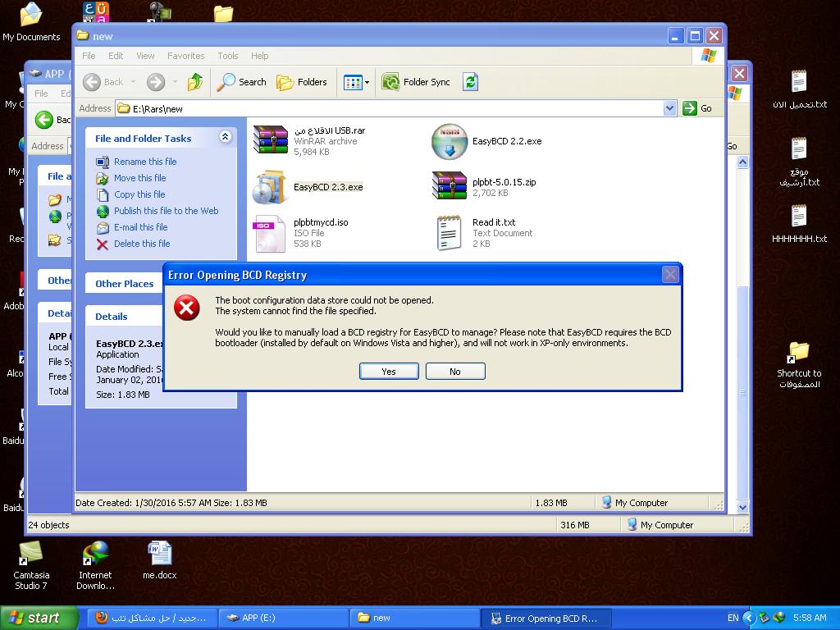Image resolution: width=840 pixels, height=630 pixels.
Task: Open the Tools menu
Action: (227, 56)
